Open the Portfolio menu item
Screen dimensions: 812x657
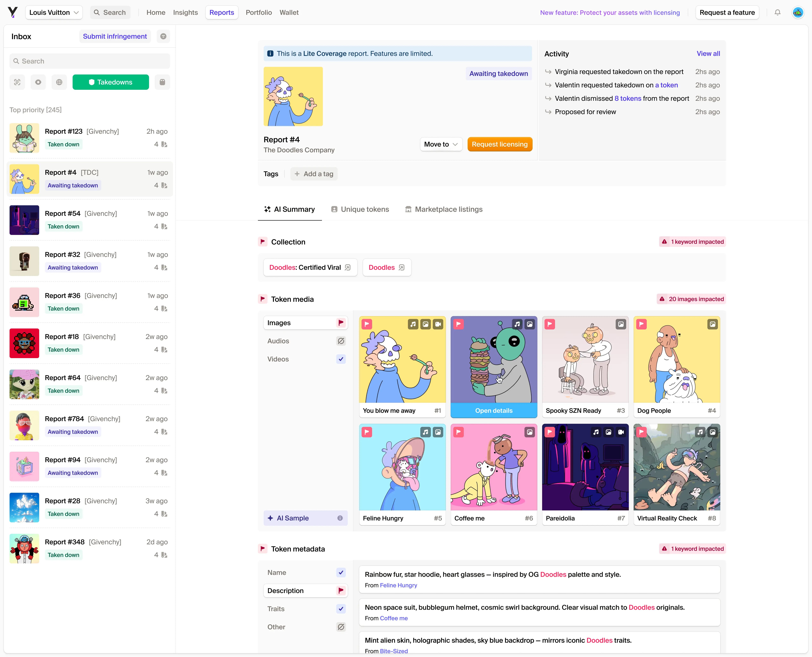[259, 12]
